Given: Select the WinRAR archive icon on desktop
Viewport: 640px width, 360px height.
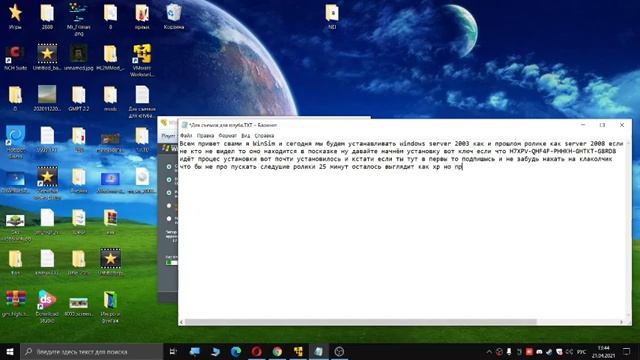Looking at the screenshot, I should [x=15, y=304].
